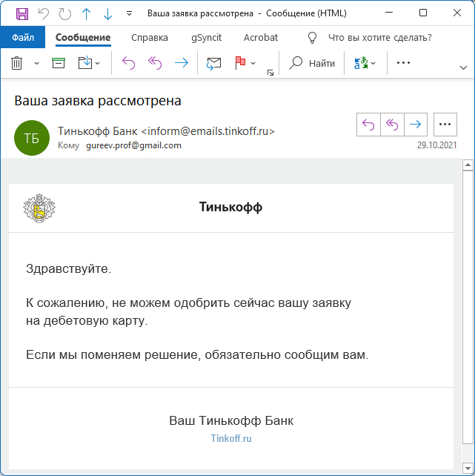Click recipient gureev.prof@gmail.com
This screenshot has width=475, height=476.
[134, 145]
